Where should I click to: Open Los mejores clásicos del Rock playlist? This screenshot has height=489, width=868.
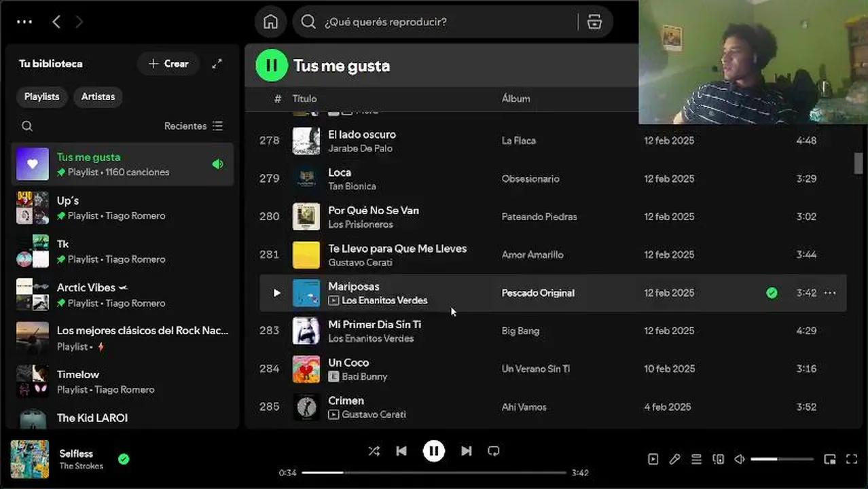click(122, 338)
